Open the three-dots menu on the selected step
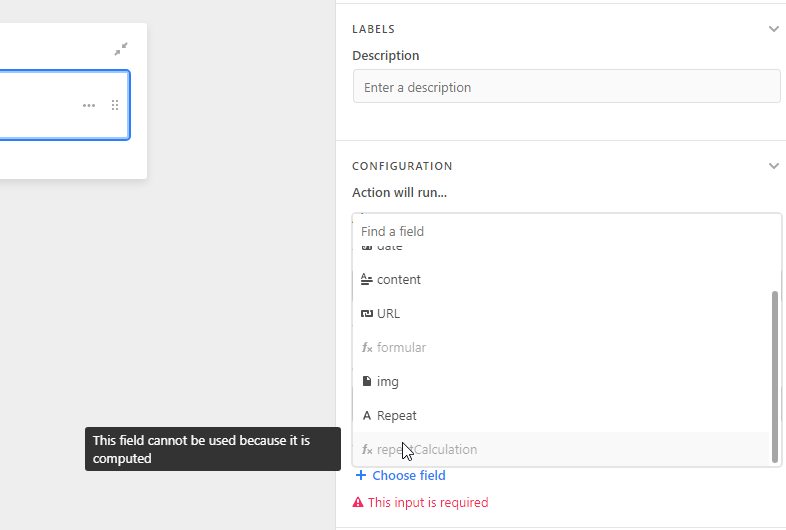786x530 pixels. click(x=89, y=105)
